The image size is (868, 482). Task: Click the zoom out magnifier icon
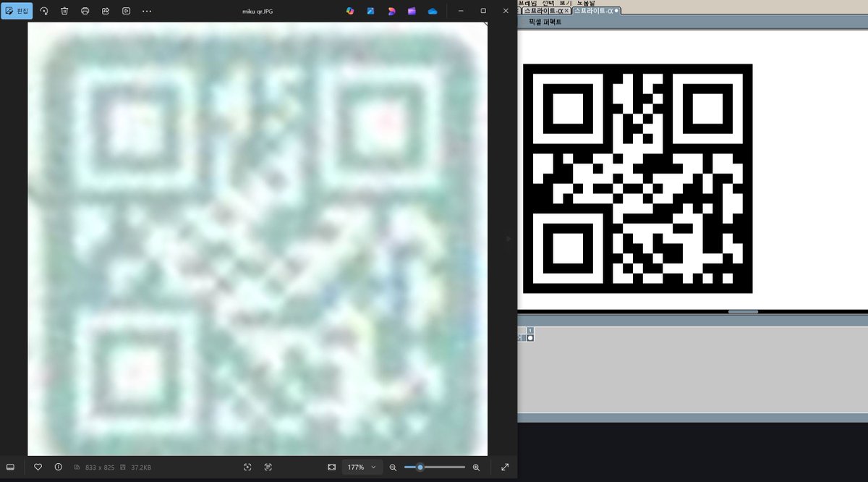click(x=393, y=468)
